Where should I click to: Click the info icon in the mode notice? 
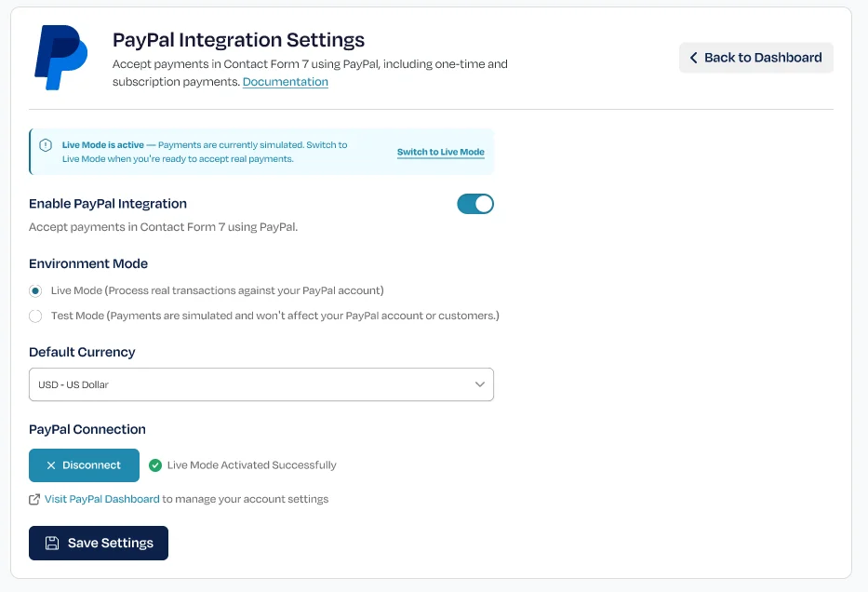pos(46,145)
